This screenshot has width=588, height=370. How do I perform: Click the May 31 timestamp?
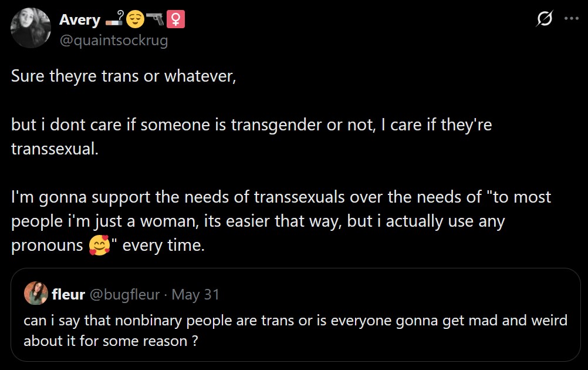(195, 295)
